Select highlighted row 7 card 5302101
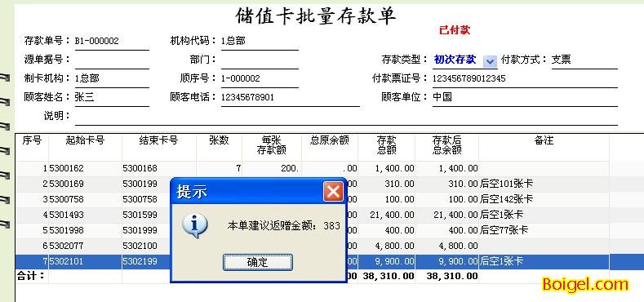Screen dimensions: 644x302 [312, 261]
